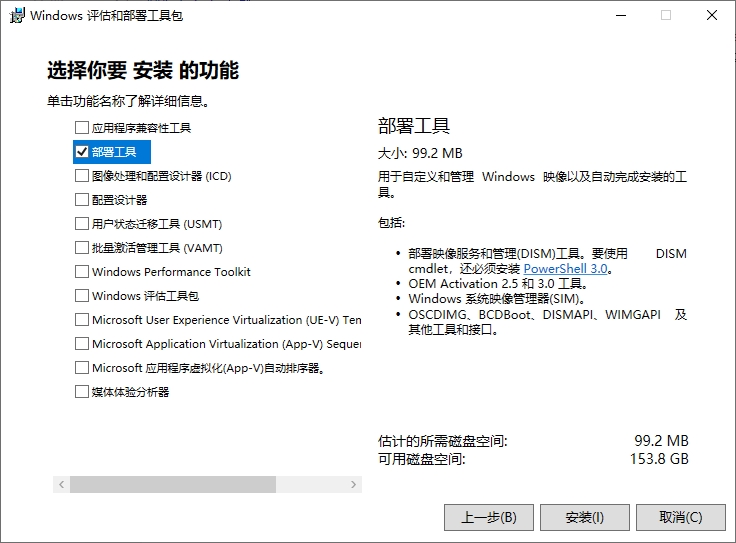Close the Windows 评估和部署工具包 window

(712, 15)
